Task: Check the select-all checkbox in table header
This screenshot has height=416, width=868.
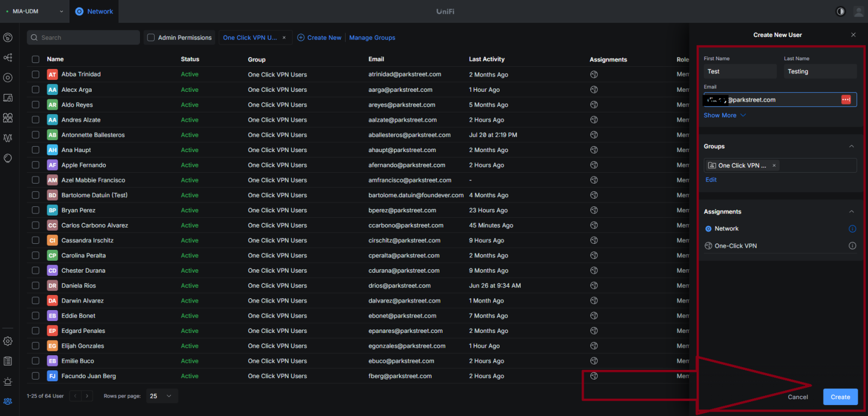Action: pos(35,59)
